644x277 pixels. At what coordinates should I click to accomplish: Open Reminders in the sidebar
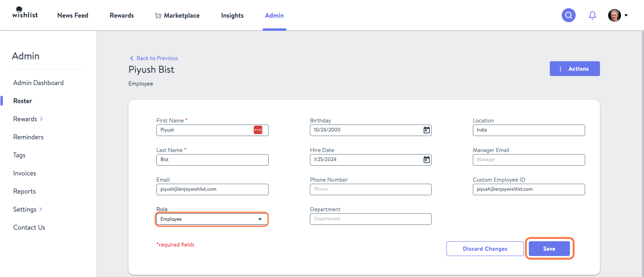[28, 137]
